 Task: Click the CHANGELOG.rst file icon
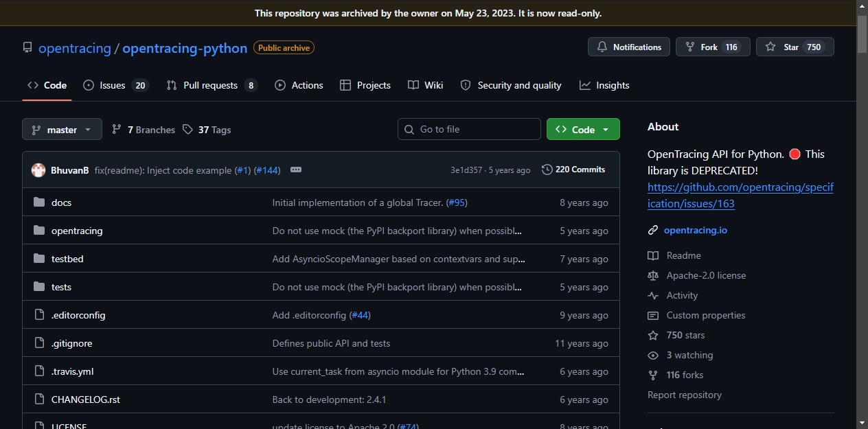(39, 399)
